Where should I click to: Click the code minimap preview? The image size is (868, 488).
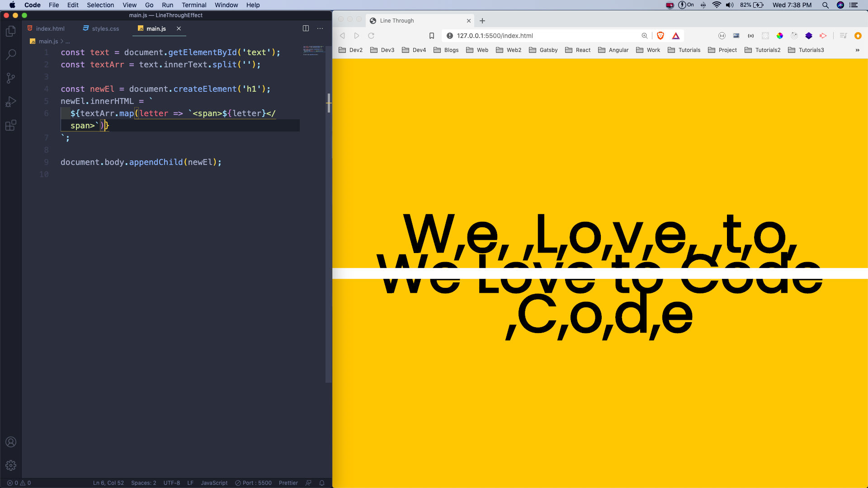click(313, 50)
